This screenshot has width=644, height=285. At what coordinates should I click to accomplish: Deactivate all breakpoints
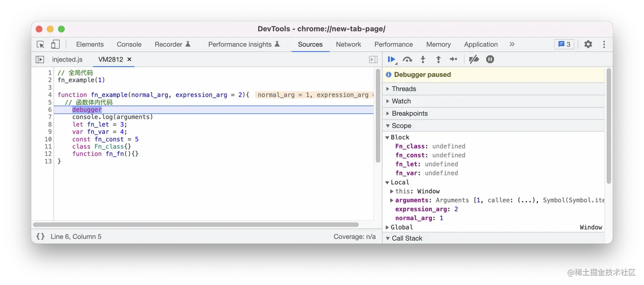coord(474,60)
